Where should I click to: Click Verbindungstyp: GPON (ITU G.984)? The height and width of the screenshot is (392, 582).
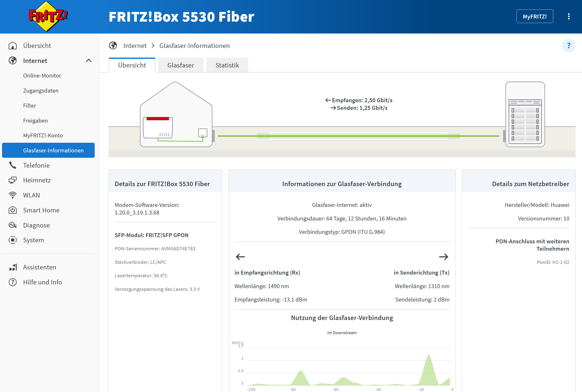pos(342,232)
